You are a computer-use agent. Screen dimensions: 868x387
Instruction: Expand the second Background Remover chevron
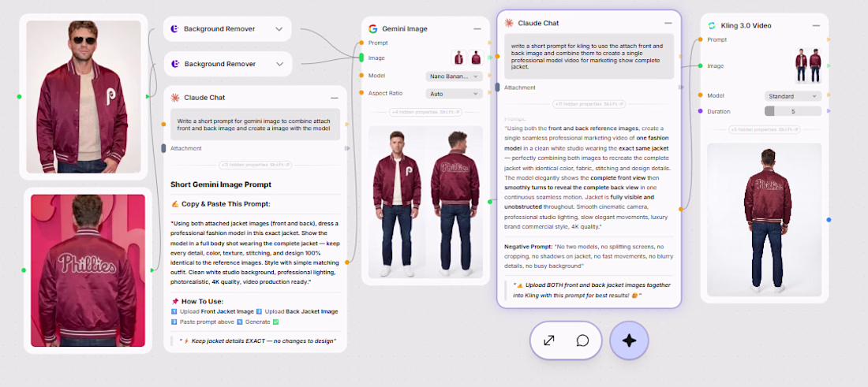click(x=279, y=64)
